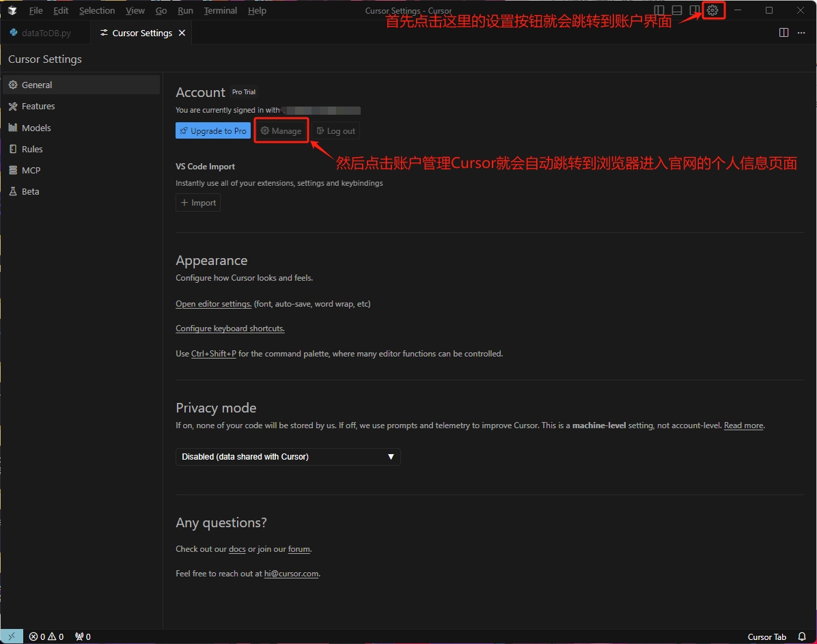This screenshot has width=817, height=644.
Task: Open the docs link
Action: coord(237,548)
